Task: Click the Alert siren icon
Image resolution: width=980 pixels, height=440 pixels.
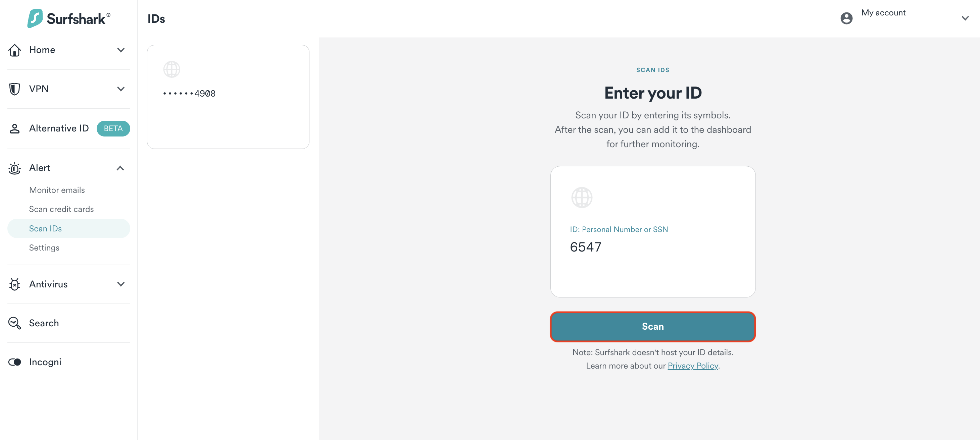Action: pos(15,168)
